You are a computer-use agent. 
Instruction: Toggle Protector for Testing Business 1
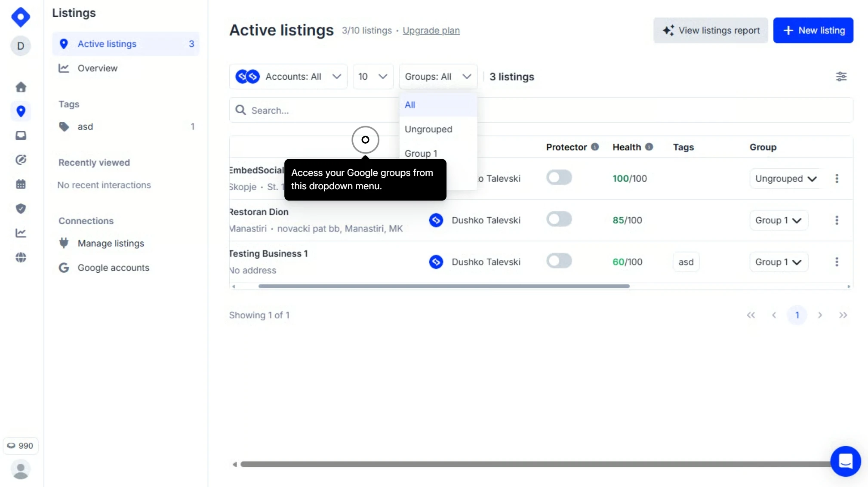coord(559,261)
